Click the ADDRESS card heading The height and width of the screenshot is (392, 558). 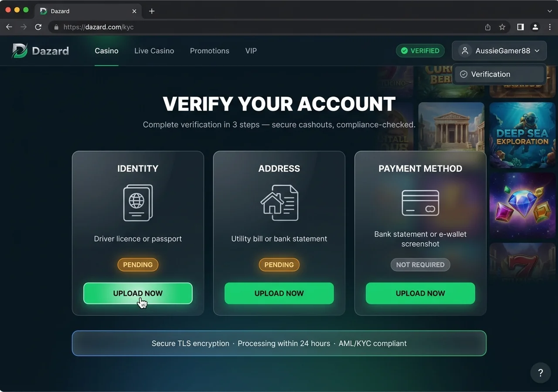point(279,169)
